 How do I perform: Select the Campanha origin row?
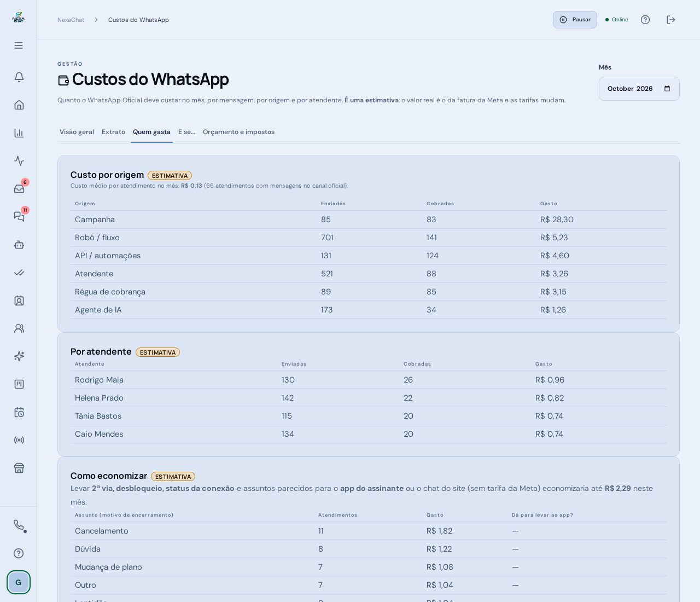[x=369, y=219]
